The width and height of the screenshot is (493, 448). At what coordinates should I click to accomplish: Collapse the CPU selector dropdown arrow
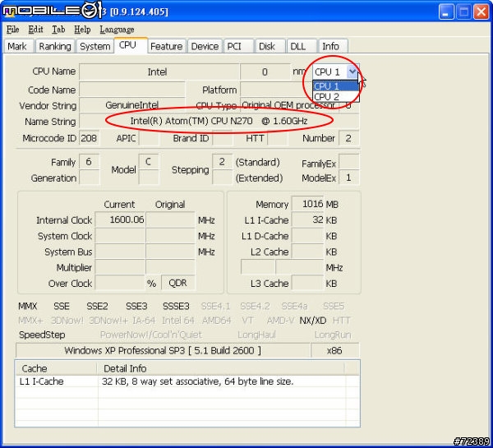pyautogui.click(x=352, y=72)
